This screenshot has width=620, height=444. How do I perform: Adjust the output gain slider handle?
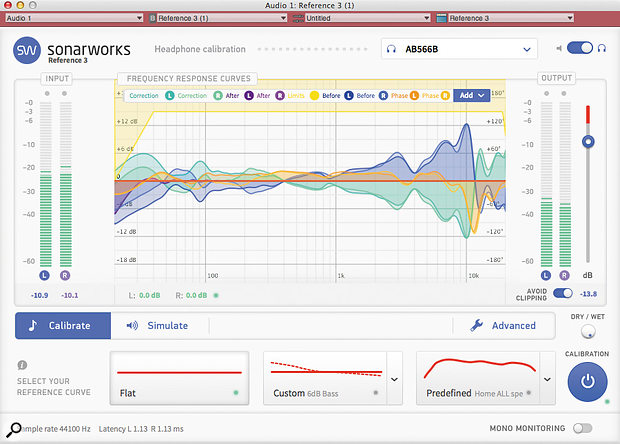[588, 142]
